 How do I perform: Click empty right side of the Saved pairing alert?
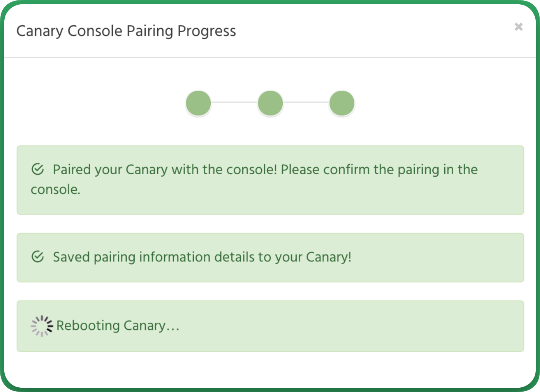438,258
